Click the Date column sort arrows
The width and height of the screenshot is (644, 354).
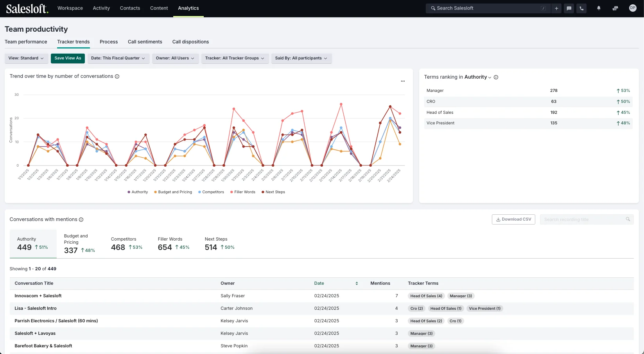pos(357,283)
